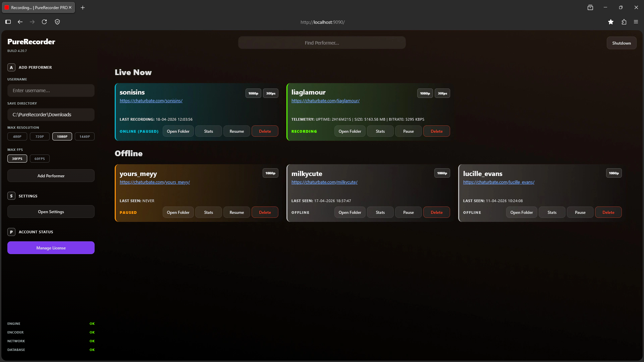
Task: Select the PureRecorder PRO browser tab
Action: [x=37, y=7]
